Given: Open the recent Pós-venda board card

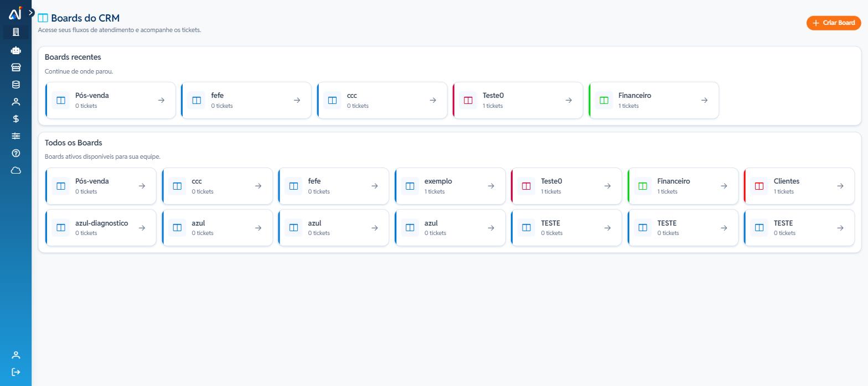Looking at the screenshot, I should click(110, 100).
